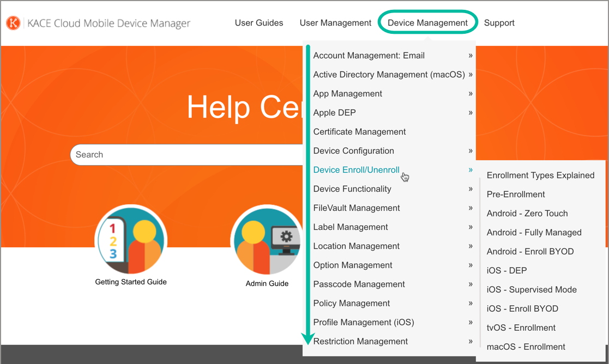
Task: Choose Enrollment Types Explained
Action: coord(540,175)
